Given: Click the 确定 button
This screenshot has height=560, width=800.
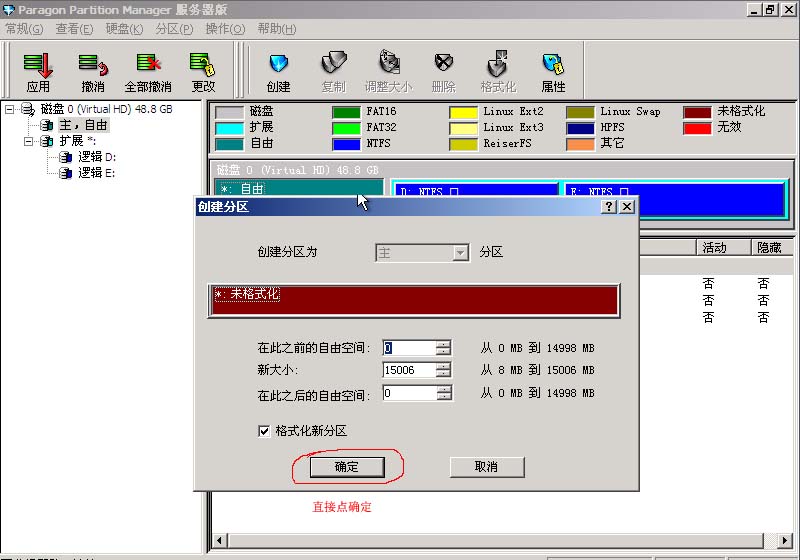Looking at the screenshot, I should 347,467.
